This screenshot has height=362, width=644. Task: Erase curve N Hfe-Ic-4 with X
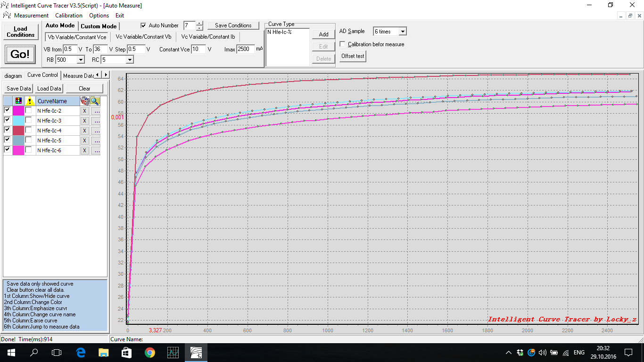[84, 131]
